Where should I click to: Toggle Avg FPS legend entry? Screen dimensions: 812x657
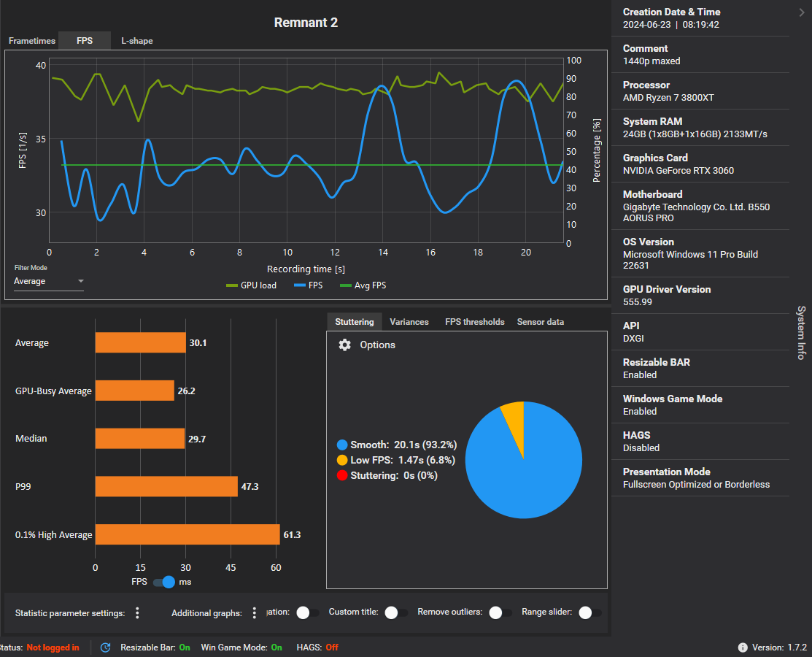(363, 285)
